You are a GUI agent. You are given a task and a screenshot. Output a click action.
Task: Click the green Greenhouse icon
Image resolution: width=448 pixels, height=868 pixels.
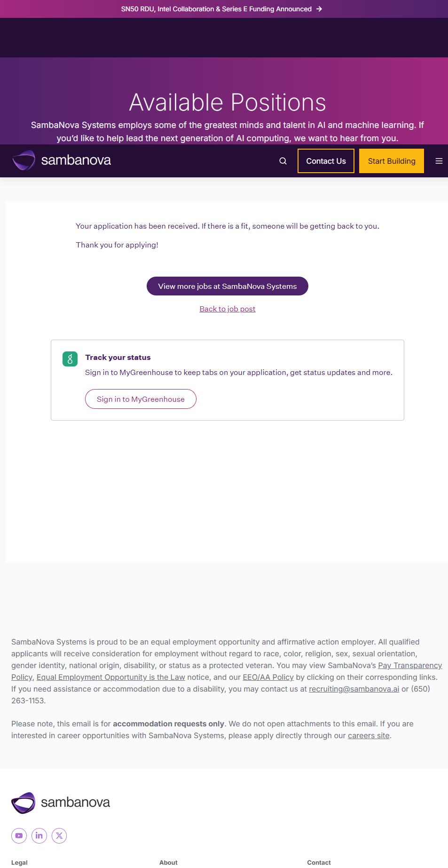coord(70,359)
